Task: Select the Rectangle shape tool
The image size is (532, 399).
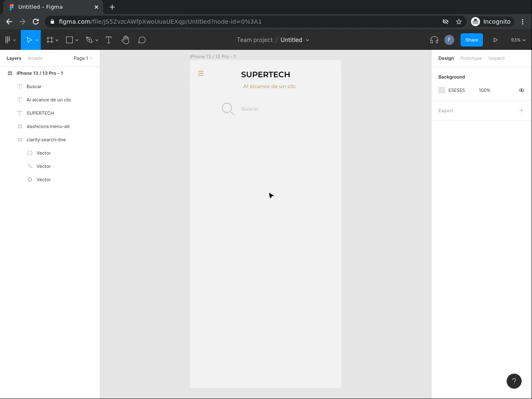Action: pos(69,40)
